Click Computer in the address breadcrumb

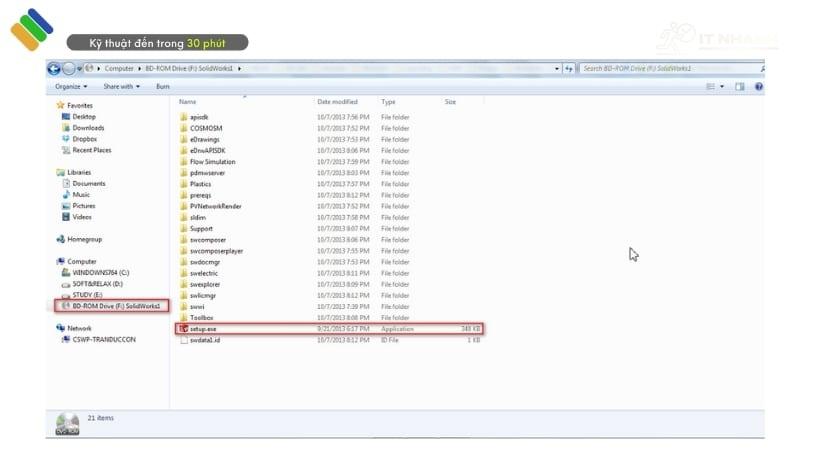pyautogui.click(x=119, y=68)
